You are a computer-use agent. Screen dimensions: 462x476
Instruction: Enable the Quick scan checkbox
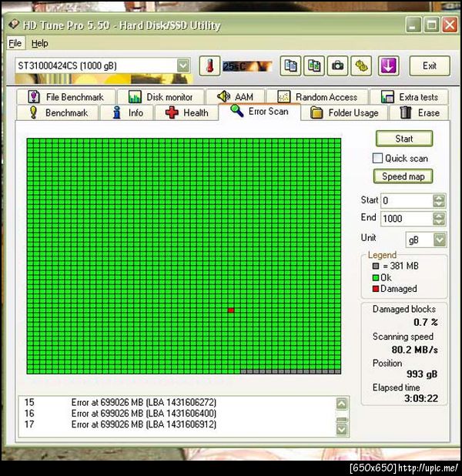coord(377,158)
